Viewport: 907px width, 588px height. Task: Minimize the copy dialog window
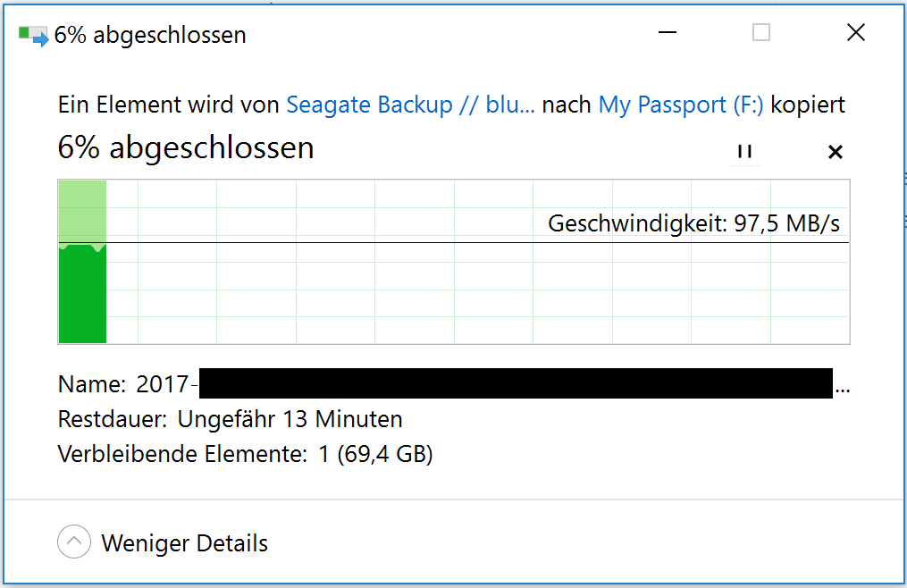pos(668,32)
